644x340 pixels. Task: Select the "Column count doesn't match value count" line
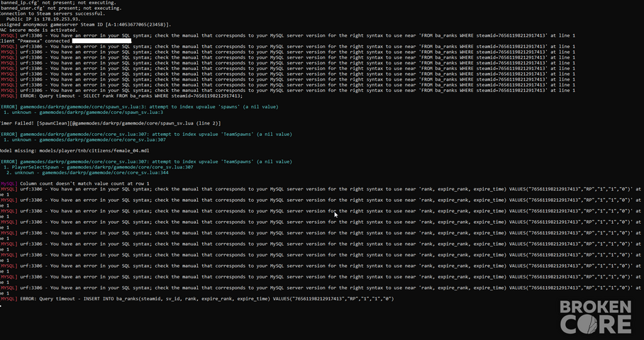(74, 183)
